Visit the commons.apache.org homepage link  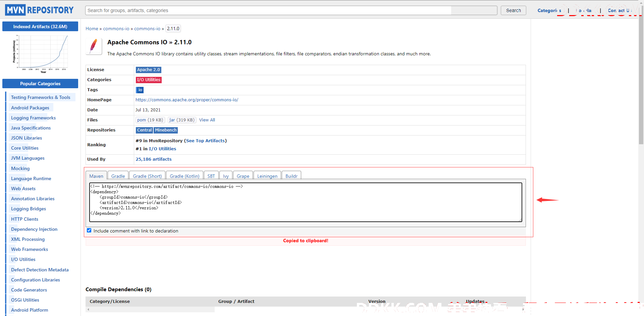tap(187, 100)
